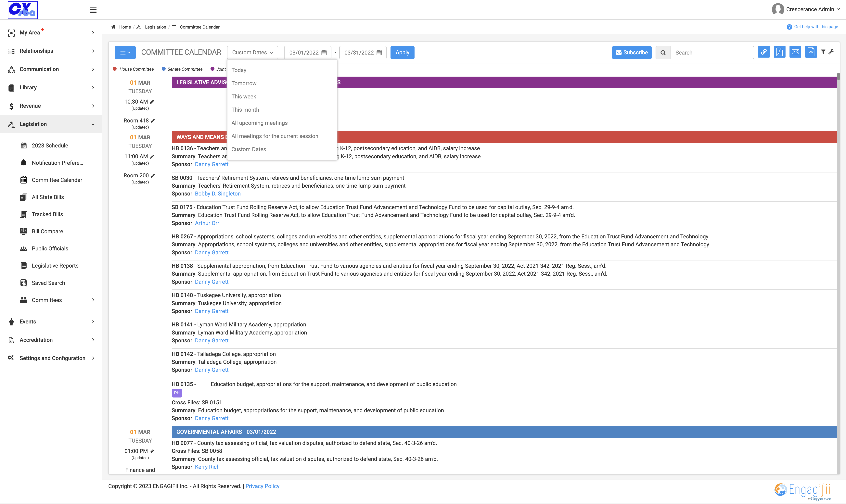Export calendar as DOC icon
Image resolution: width=846 pixels, height=504 pixels.
[811, 52]
